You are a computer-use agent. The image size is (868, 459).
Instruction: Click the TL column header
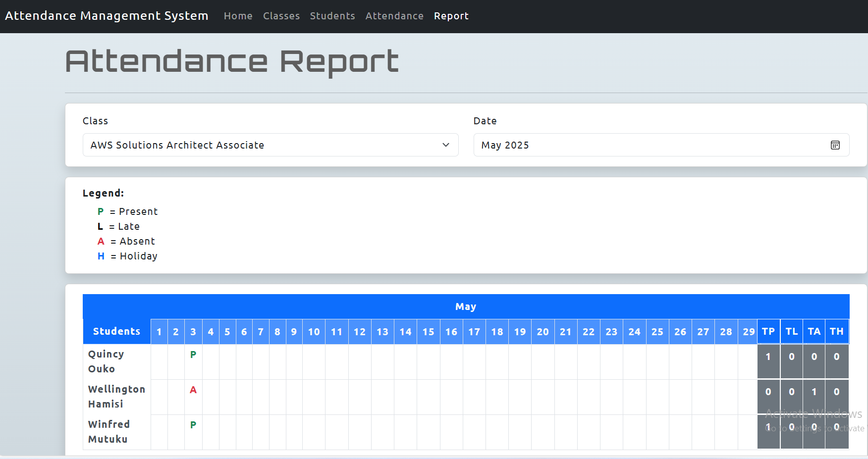792,332
